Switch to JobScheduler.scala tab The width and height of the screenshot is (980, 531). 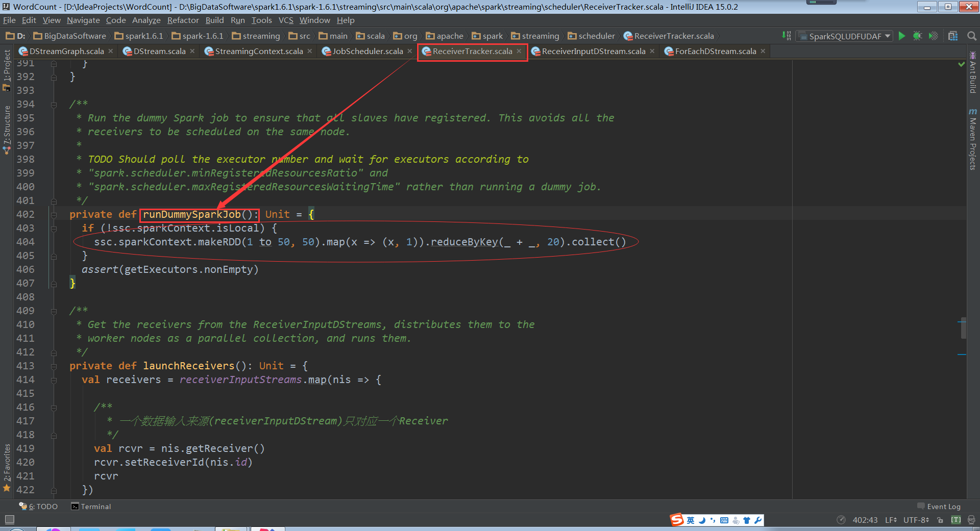coord(367,52)
